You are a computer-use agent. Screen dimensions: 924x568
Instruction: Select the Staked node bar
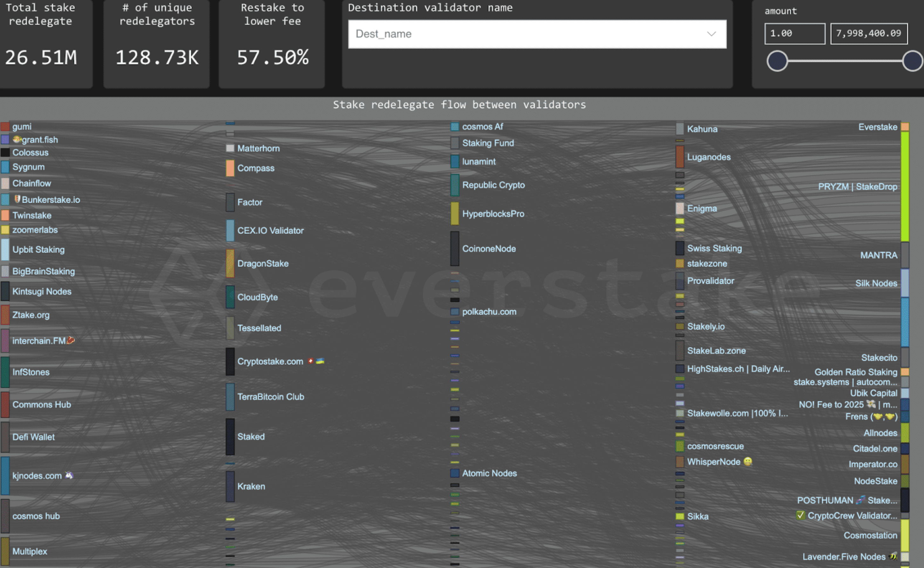230,436
